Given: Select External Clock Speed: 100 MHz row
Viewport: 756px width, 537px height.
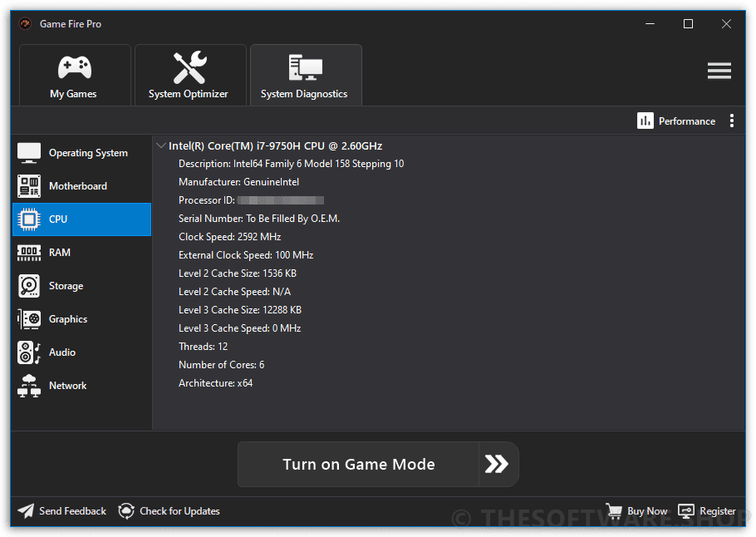Looking at the screenshot, I should tap(246, 255).
